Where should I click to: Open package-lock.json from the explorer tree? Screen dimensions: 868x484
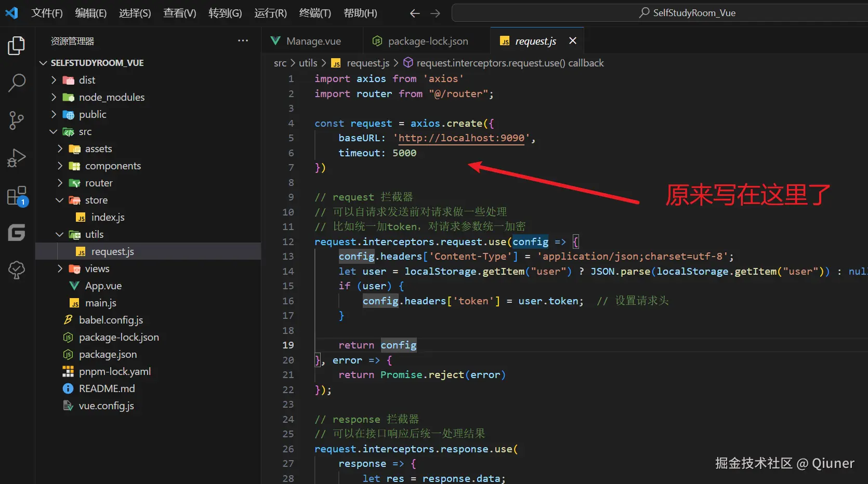[x=119, y=337]
